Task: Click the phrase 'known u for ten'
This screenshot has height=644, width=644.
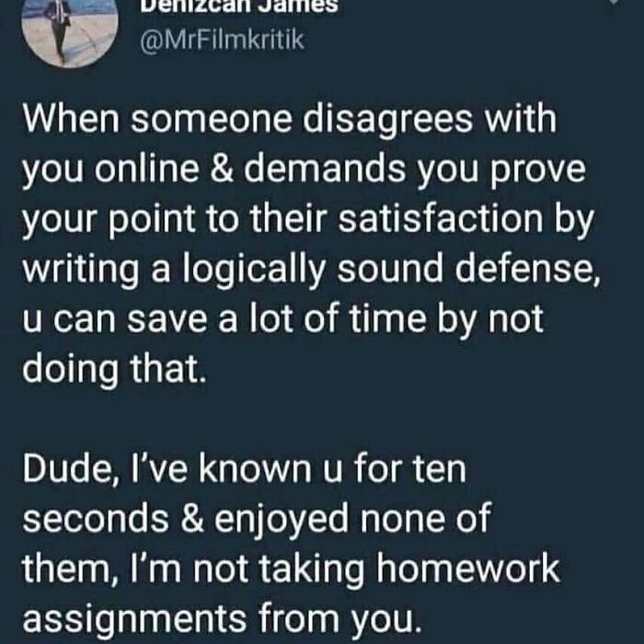Action: [333, 468]
